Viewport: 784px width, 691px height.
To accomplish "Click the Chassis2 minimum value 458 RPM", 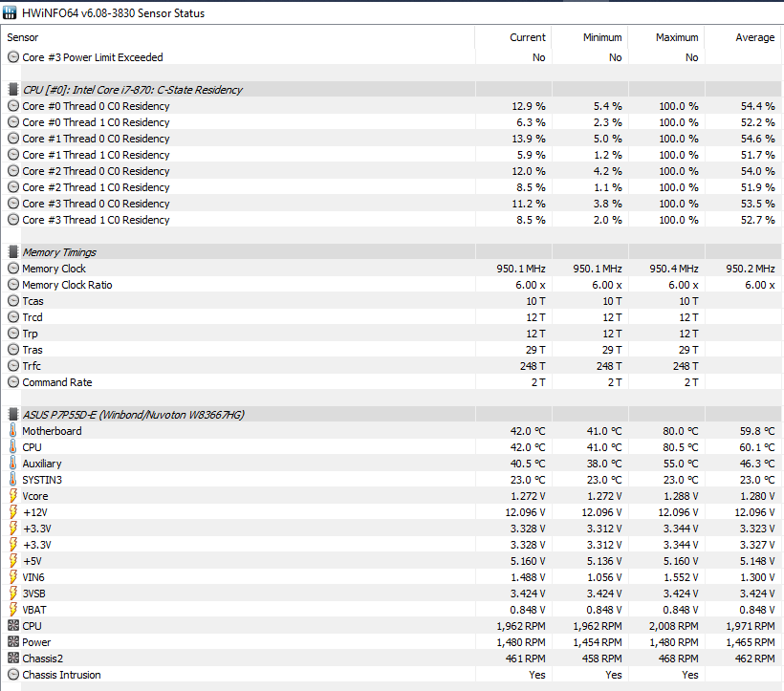I will (602, 659).
